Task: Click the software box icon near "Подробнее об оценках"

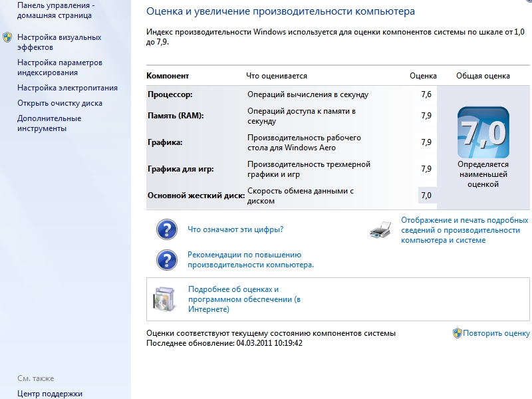Action: click(x=165, y=299)
